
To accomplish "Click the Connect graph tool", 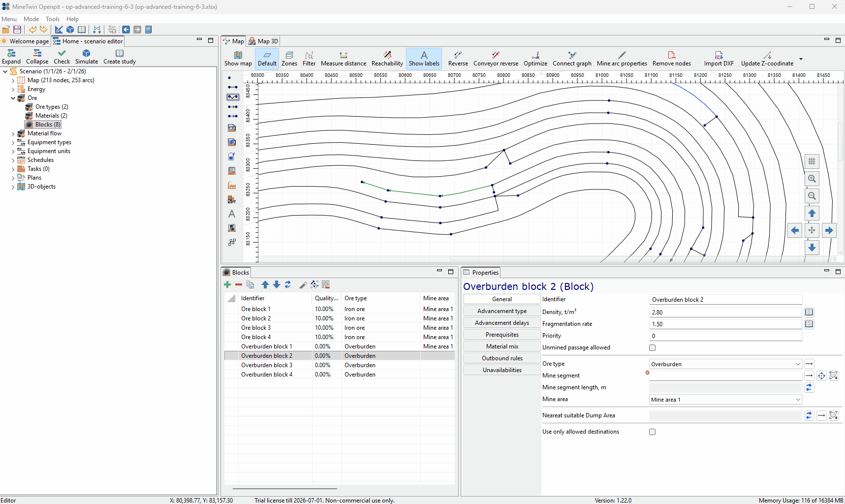I will tap(572, 59).
